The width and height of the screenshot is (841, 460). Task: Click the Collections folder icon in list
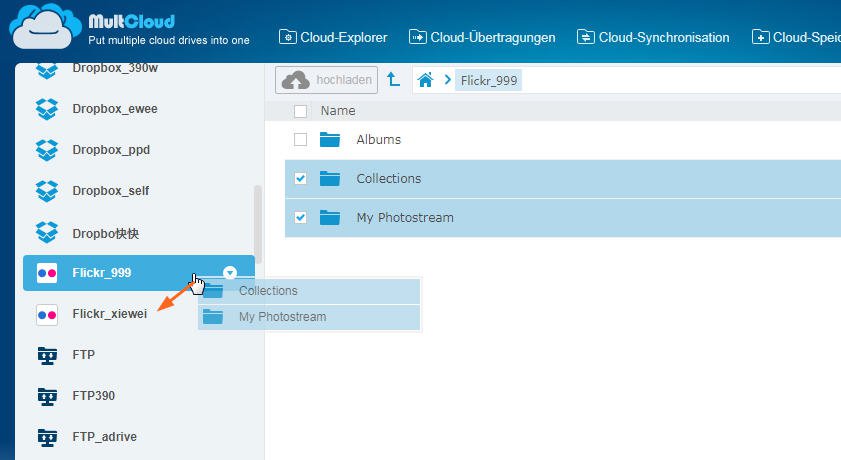pos(330,179)
